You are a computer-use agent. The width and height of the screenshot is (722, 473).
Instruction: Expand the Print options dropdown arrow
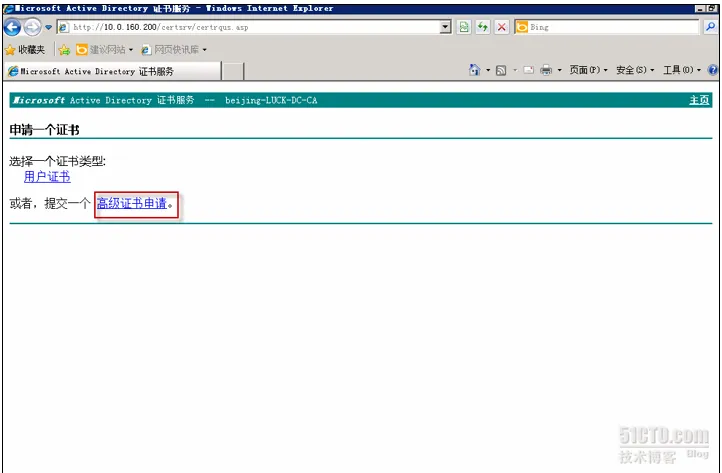pos(559,70)
